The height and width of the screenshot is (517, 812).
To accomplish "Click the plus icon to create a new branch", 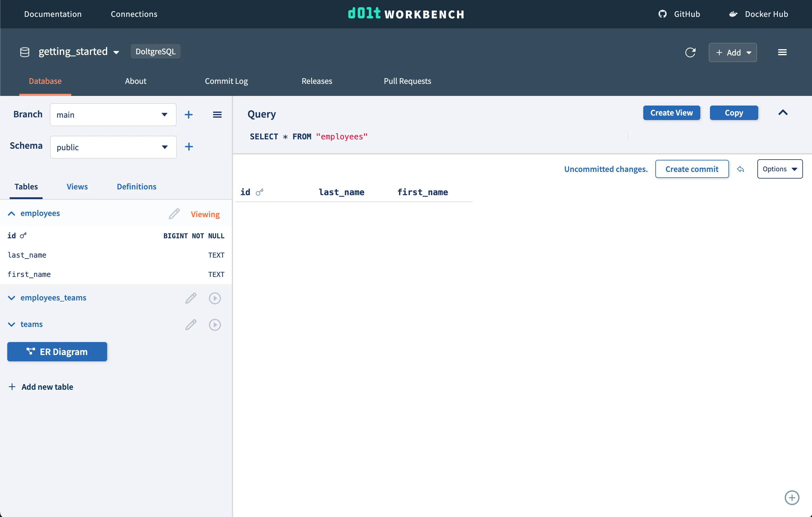I will point(189,115).
